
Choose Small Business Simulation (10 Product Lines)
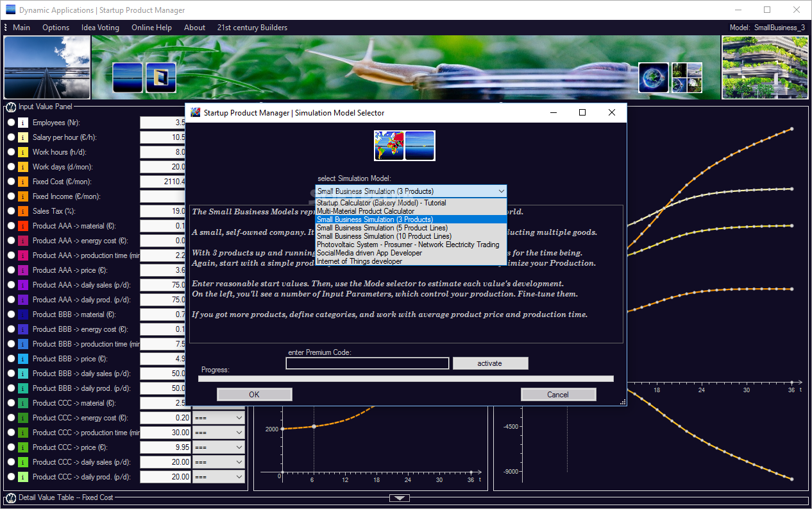411,236
